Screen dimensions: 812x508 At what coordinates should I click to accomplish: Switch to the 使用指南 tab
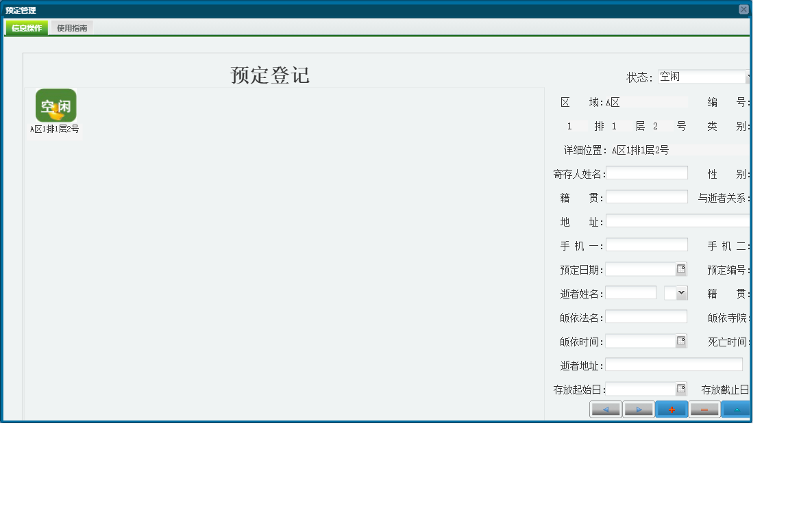(71, 27)
